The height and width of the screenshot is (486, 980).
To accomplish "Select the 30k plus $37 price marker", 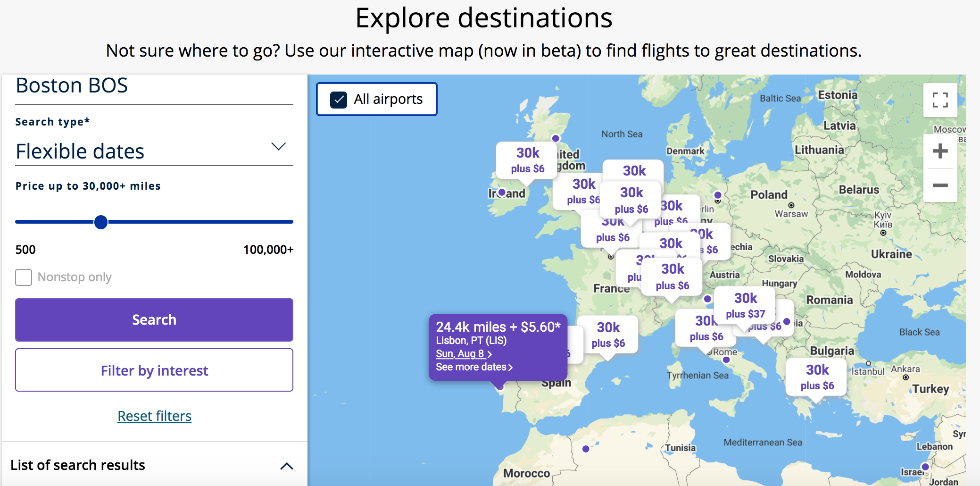I will pos(745,305).
